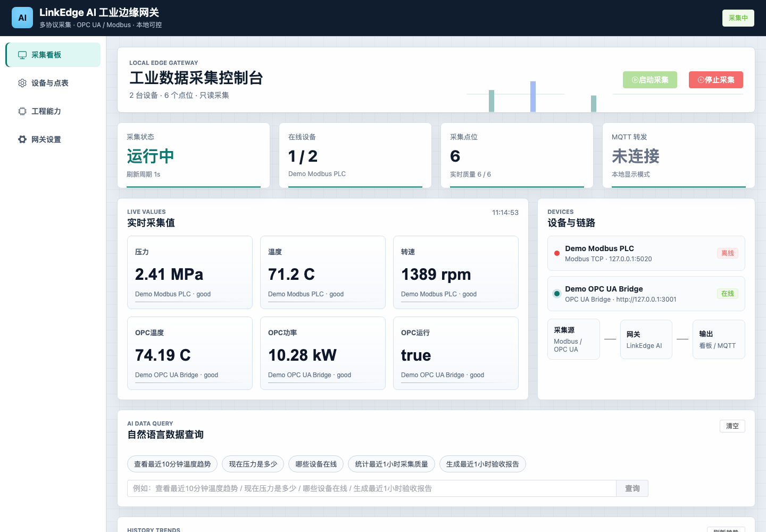Click the red status dot of Demo Modbus PLC
The height and width of the screenshot is (532, 766).
tap(557, 253)
